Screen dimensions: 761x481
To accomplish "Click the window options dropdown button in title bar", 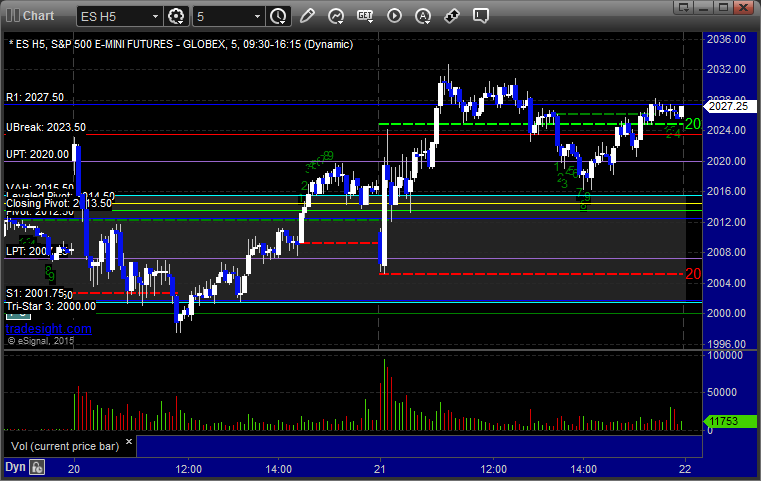I will click(684, 7).
